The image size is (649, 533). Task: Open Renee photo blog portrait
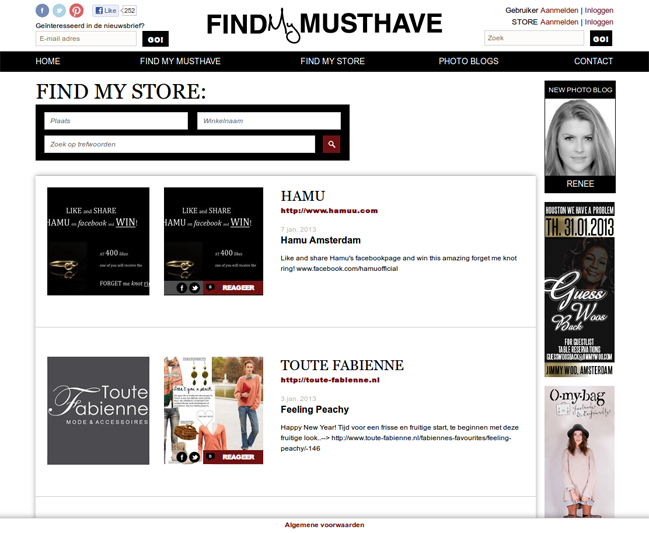click(x=580, y=137)
